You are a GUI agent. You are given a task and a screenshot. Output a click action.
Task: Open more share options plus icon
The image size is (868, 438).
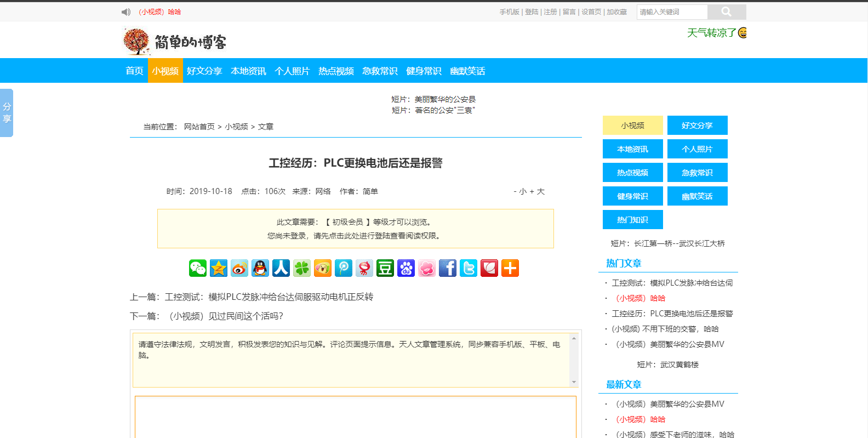click(x=510, y=268)
